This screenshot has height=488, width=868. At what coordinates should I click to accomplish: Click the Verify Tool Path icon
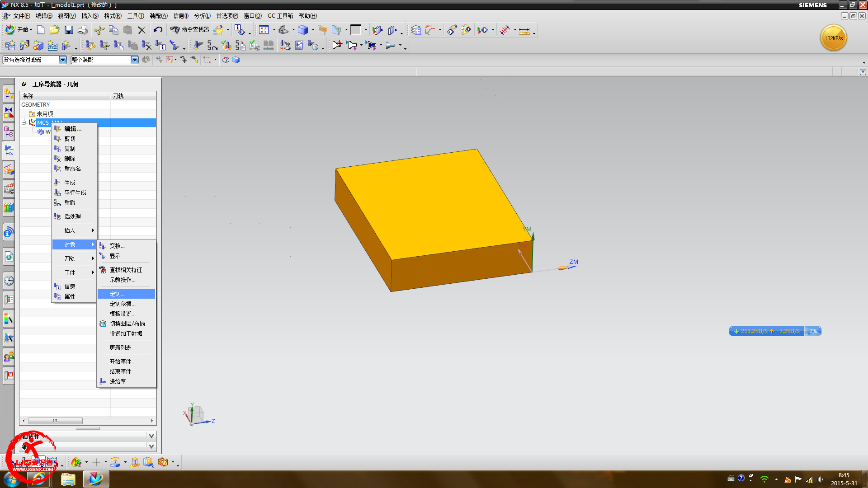pos(226,45)
